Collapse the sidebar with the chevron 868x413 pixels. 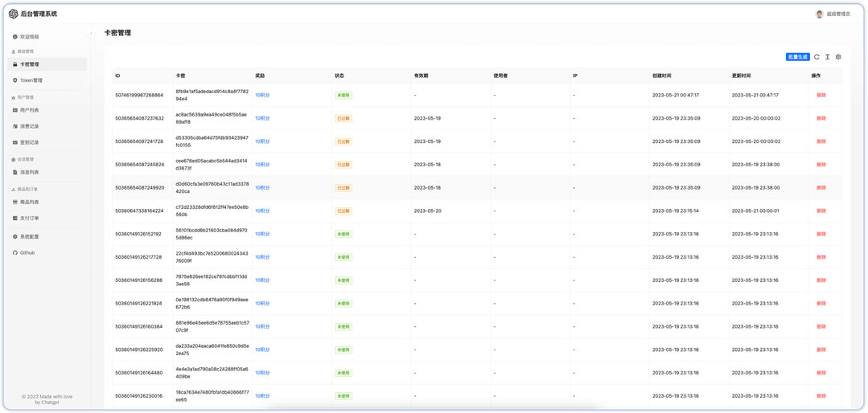(91, 34)
